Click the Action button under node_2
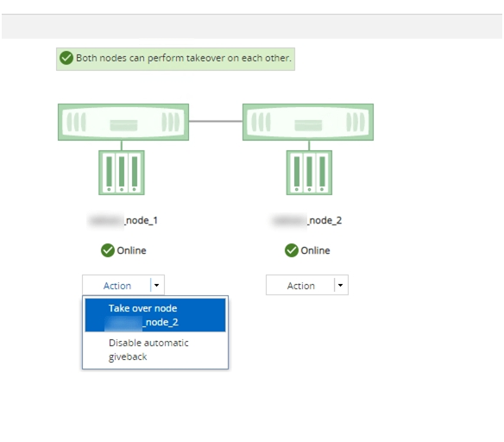The width and height of the screenshot is (504, 442). (x=301, y=286)
